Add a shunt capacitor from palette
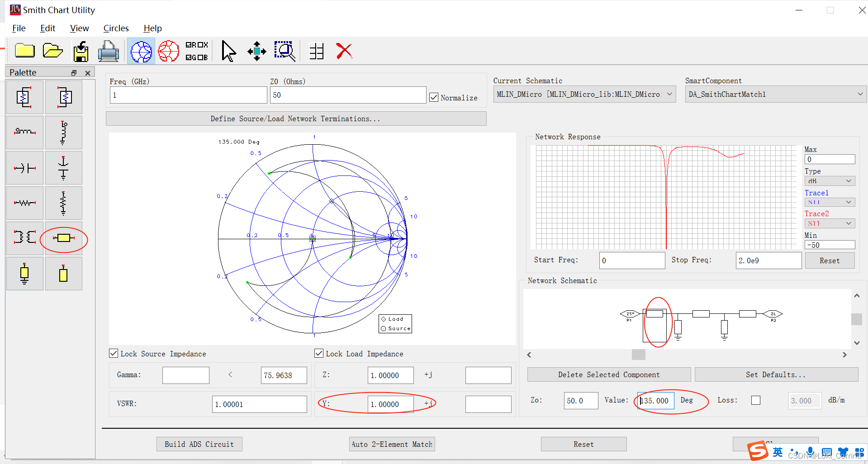 (x=64, y=168)
